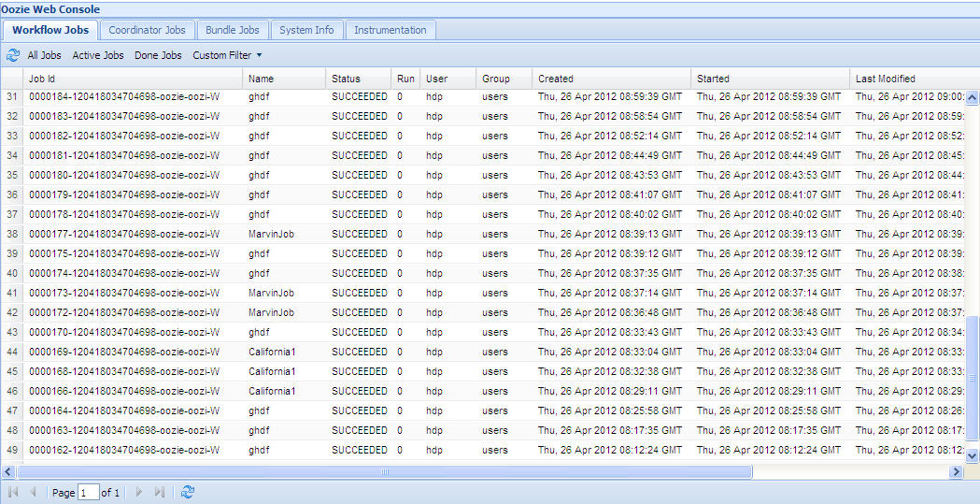Click row number 31 cell
Screen dimensions: 980x504
click(12, 97)
